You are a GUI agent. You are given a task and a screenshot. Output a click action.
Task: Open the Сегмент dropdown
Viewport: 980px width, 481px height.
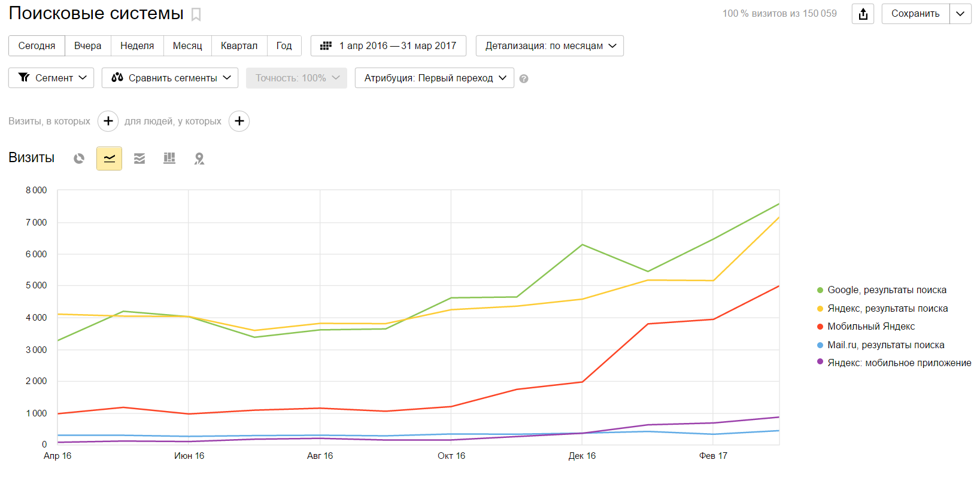(x=51, y=78)
